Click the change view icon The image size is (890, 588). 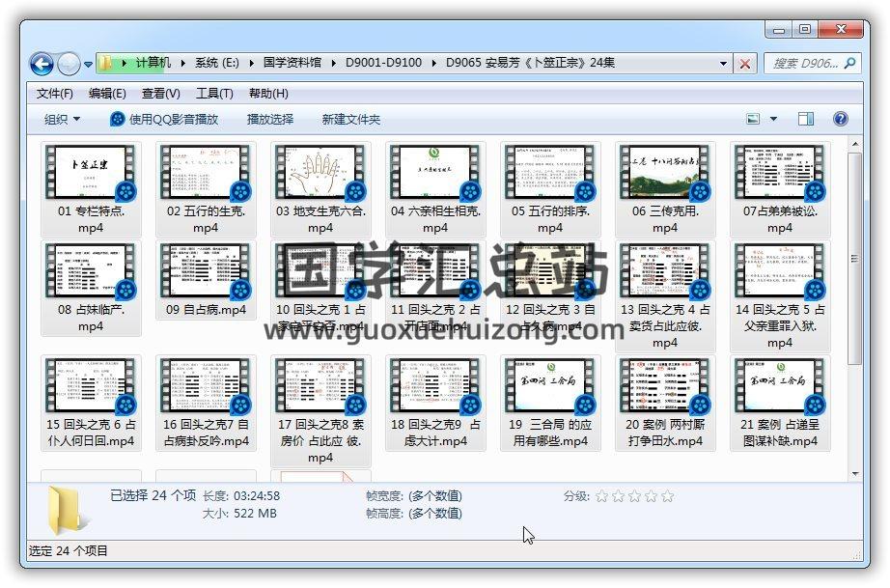coord(754,119)
